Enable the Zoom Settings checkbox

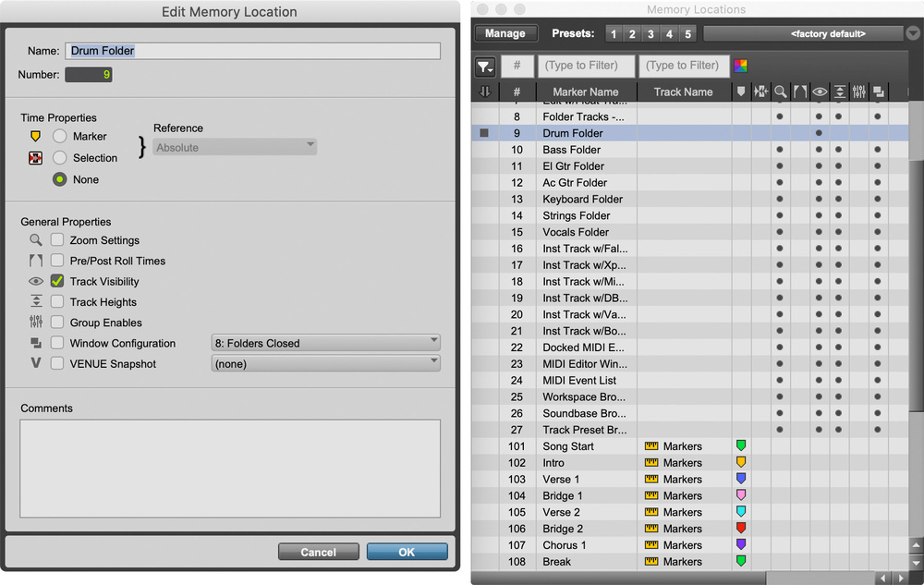tap(57, 240)
